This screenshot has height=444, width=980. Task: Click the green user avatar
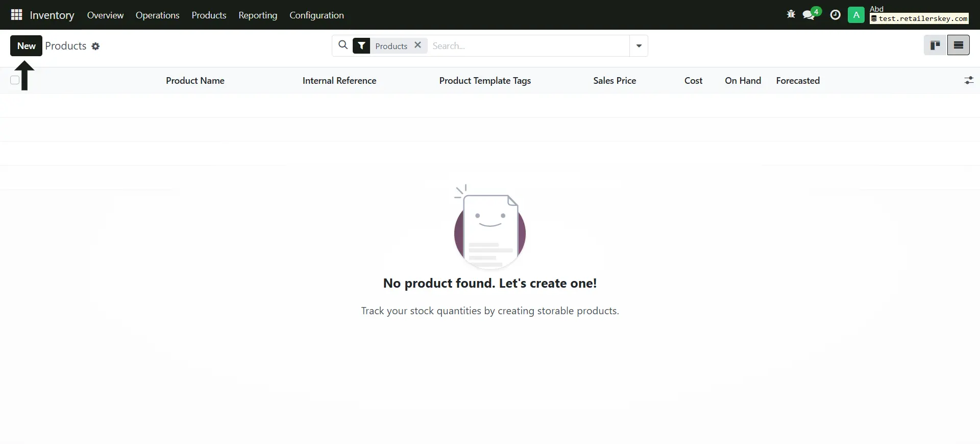(856, 15)
